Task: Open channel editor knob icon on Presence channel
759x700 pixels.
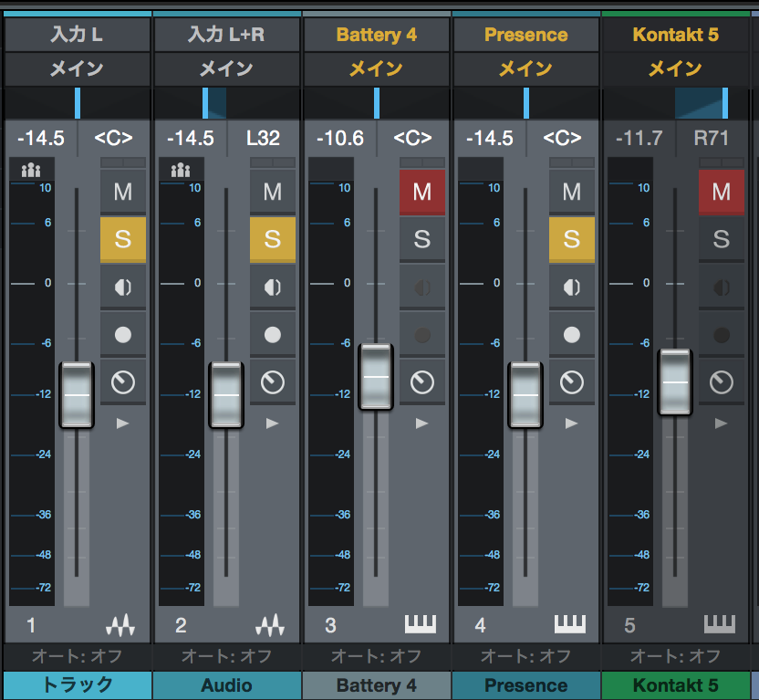Action: (x=572, y=382)
